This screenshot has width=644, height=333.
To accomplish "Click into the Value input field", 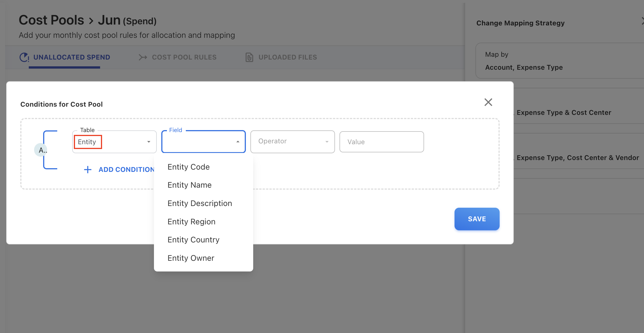I will (x=381, y=142).
